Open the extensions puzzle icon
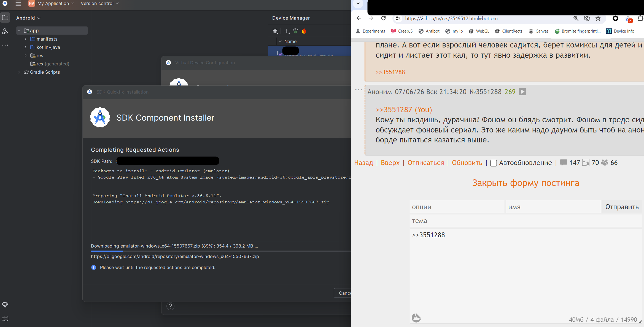This screenshot has height=327, width=644. [x=640, y=18]
